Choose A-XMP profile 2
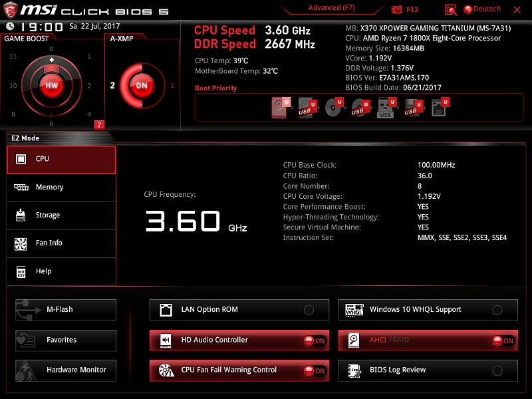The image size is (532, 399). (112, 86)
